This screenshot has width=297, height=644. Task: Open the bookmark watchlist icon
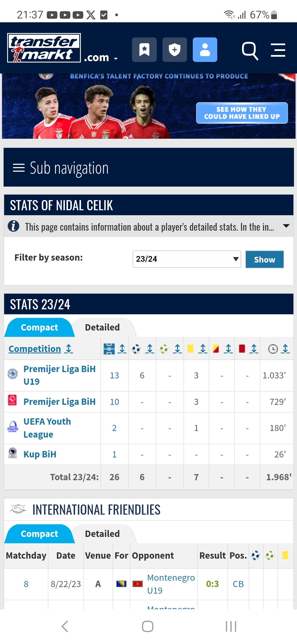tap(144, 50)
